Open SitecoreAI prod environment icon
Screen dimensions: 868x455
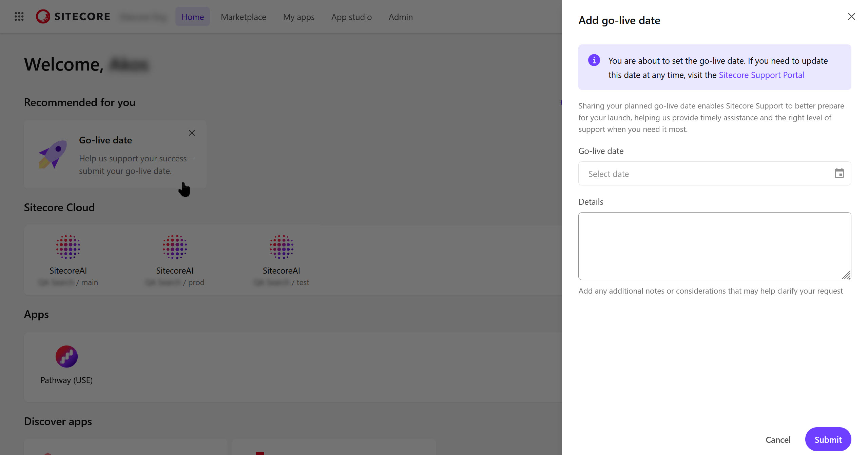175,247
